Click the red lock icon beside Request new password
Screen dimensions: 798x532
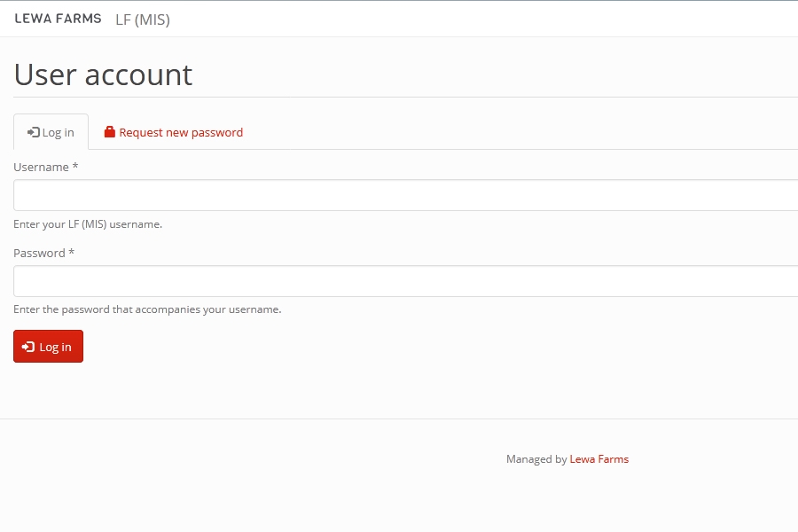[x=110, y=132]
